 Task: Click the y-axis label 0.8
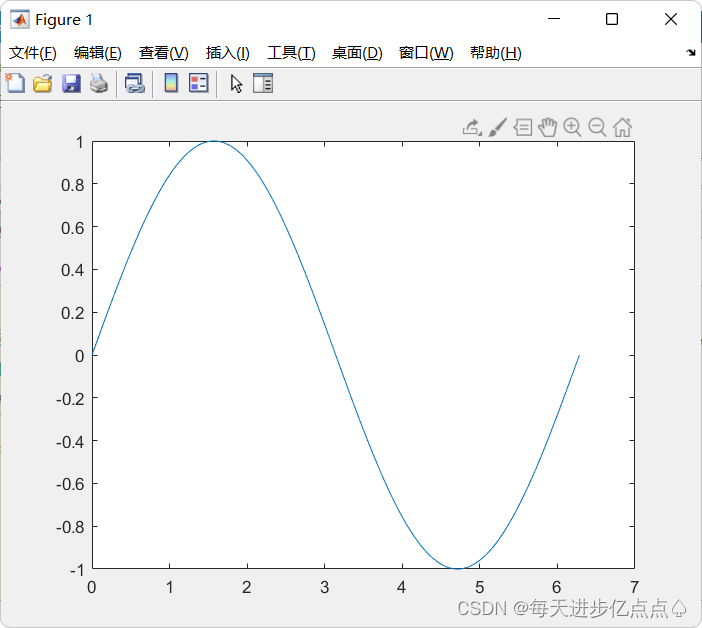click(x=73, y=185)
